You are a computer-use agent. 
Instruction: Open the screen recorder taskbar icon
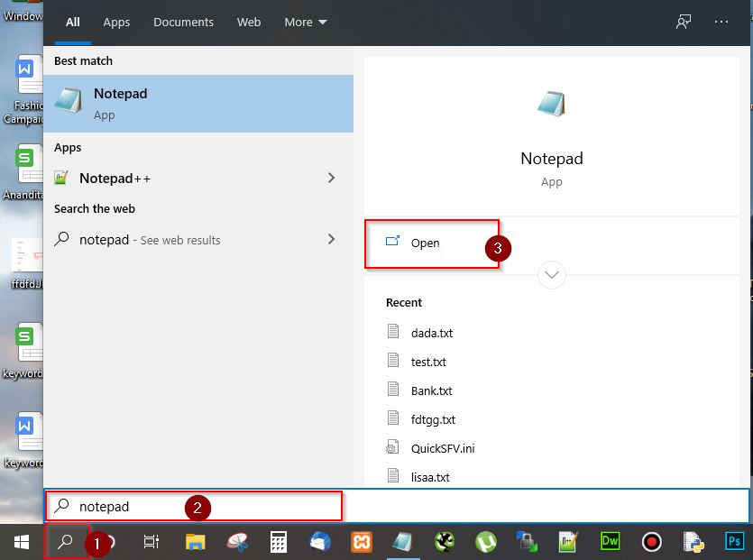point(652,542)
